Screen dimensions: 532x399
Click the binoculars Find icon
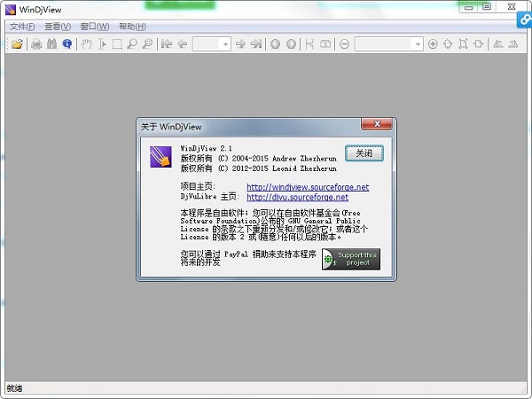tap(52, 43)
